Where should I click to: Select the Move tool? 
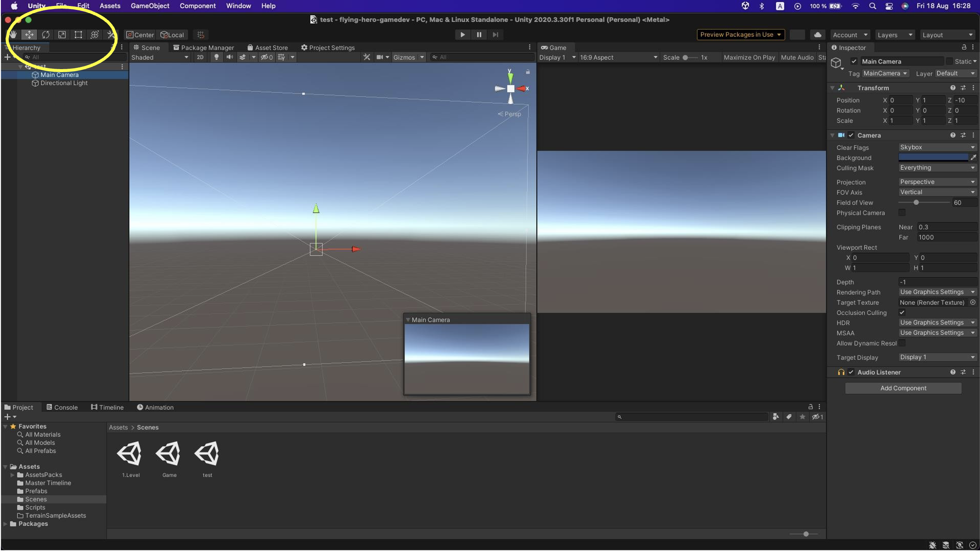click(29, 35)
